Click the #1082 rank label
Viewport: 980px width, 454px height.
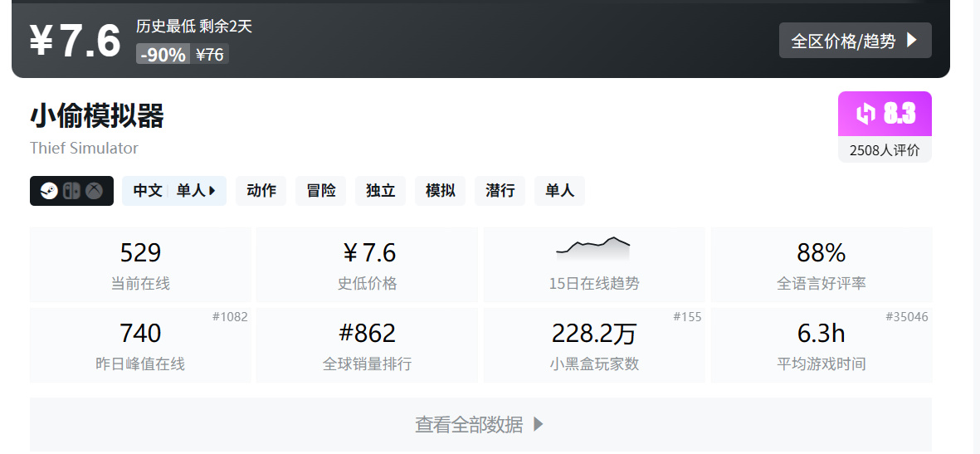pos(230,317)
